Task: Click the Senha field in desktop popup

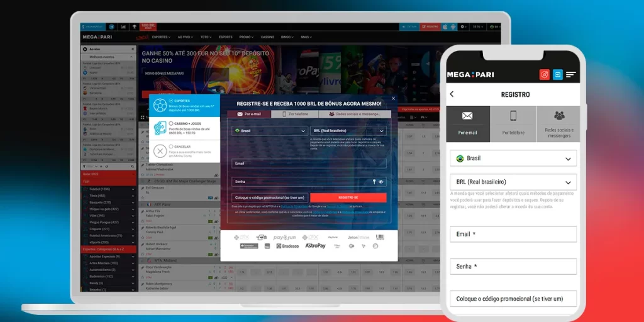Action: [309, 182]
